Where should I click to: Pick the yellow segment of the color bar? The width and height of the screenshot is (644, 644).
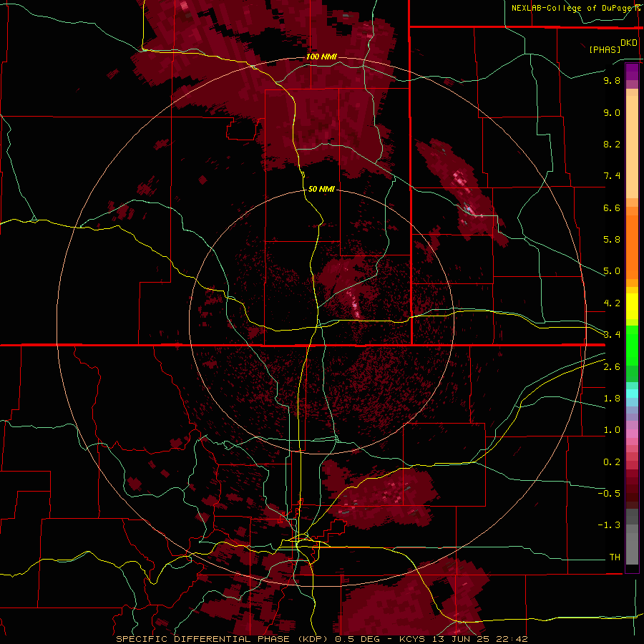(632, 306)
